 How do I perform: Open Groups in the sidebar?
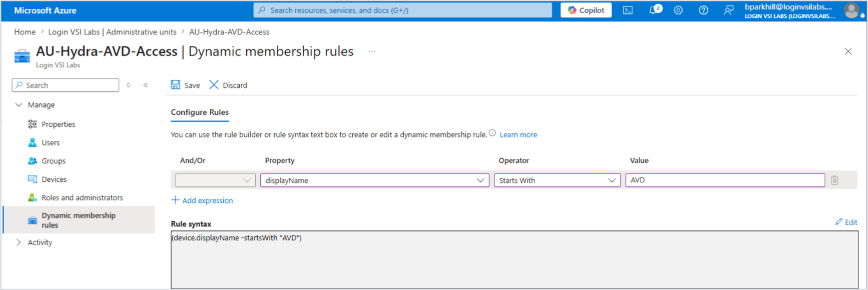point(53,161)
